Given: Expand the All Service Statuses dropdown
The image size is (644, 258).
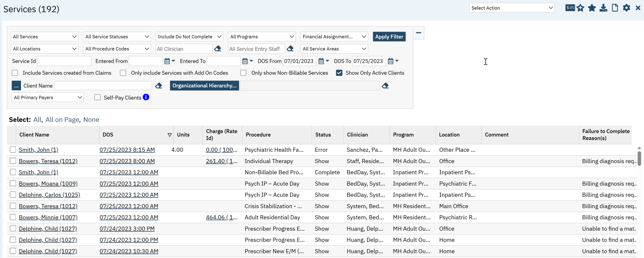Looking at the screenshot, I should tap(117, 37).
